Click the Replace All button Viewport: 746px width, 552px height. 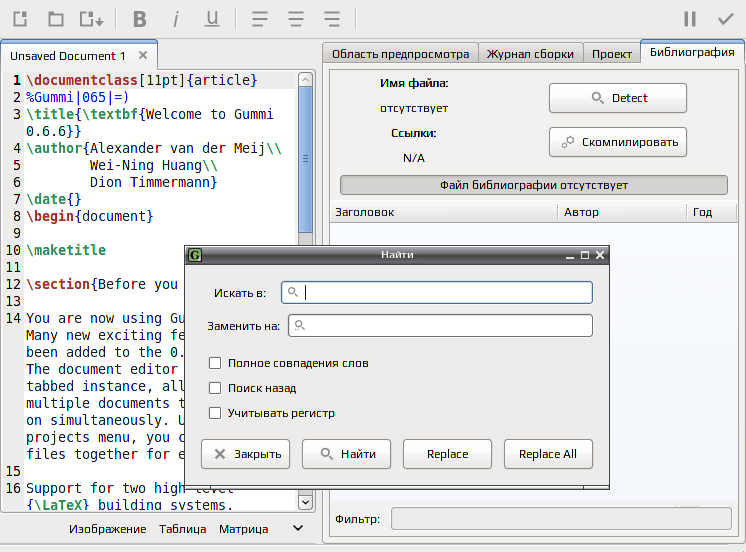(x=548, y=454)
